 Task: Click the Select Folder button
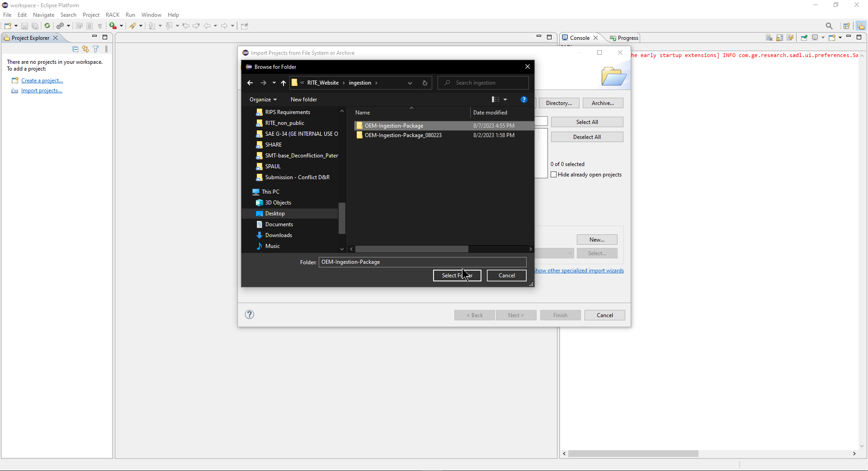tap(457, 276)
